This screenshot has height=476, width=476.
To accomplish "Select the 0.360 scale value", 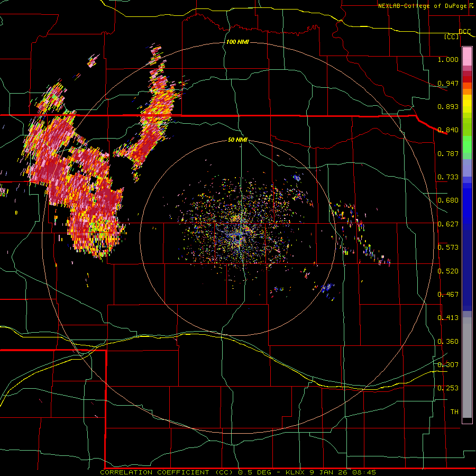I will 448,342.
